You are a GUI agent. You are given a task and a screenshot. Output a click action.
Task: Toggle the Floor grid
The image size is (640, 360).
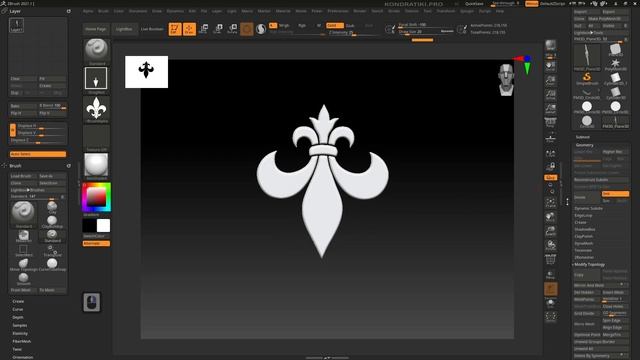tap(551, 138)
